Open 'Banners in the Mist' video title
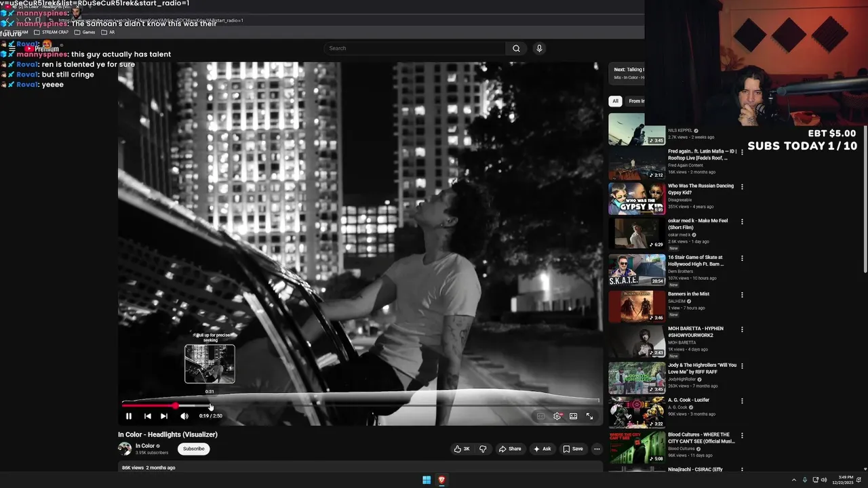This screenshot has height=488, width=868. [x=688, y=294]
